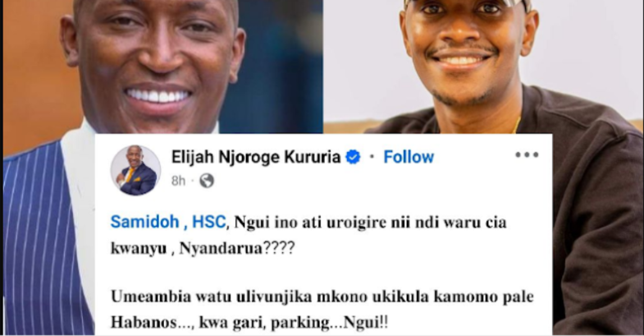Select the word "Nyandarua????" in the post

point(237,248)
